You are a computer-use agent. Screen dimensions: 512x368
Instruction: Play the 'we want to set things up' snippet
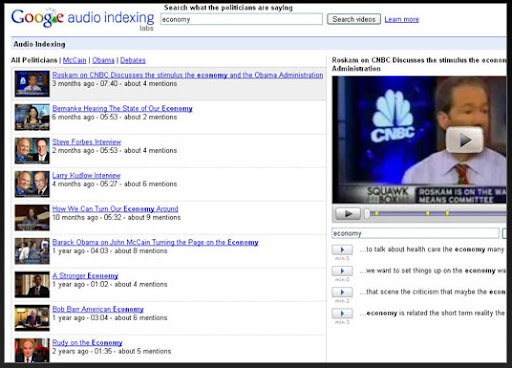pos(342,271)
